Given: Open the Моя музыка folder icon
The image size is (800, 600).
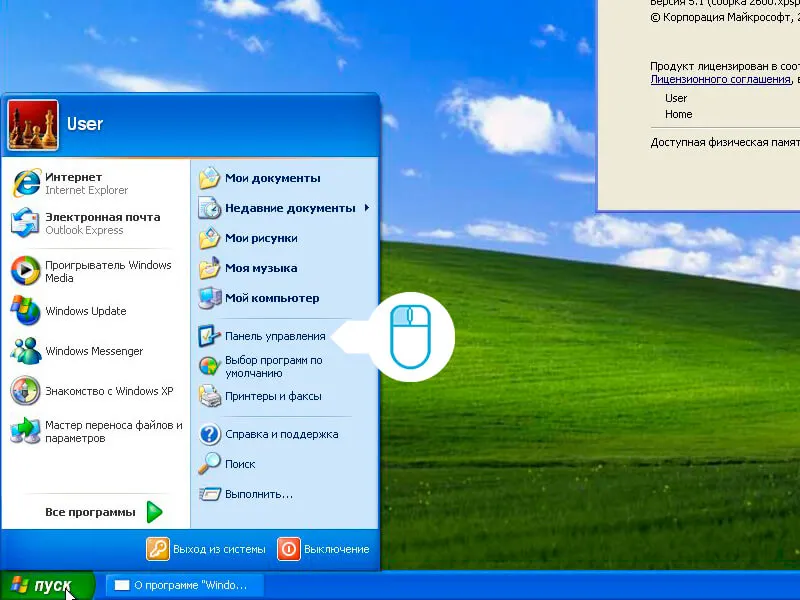Looking at the screenshot, I should pos(209,268).
